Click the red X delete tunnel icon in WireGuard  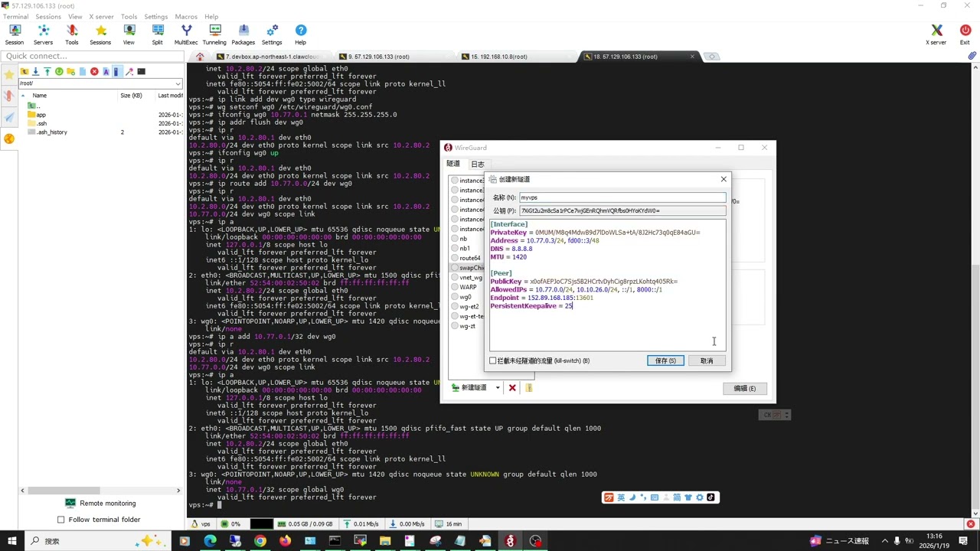pos(512,388)
